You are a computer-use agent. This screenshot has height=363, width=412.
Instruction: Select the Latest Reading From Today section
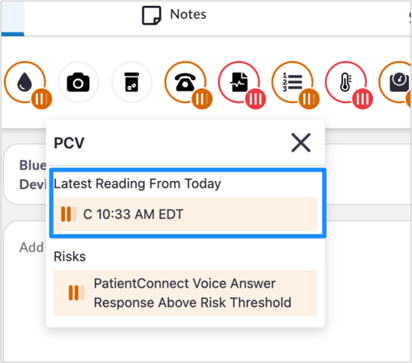188,203
